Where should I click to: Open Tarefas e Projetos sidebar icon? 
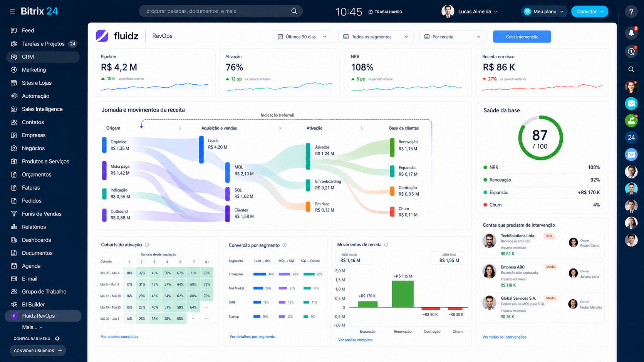pyautogui.click(x=14, y=43)
